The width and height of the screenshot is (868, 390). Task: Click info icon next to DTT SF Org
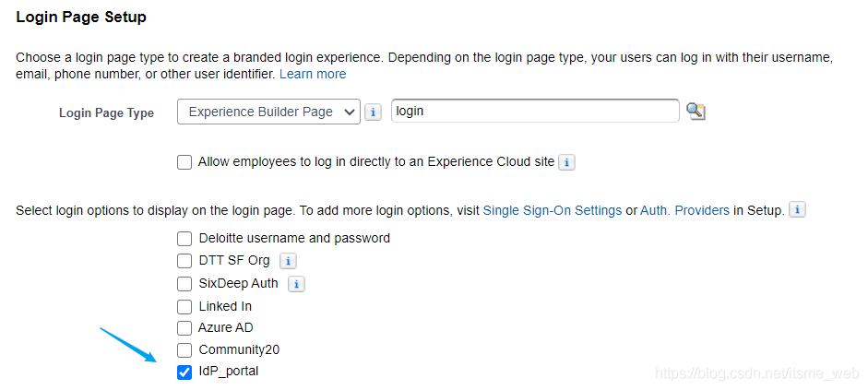(288, 261)
